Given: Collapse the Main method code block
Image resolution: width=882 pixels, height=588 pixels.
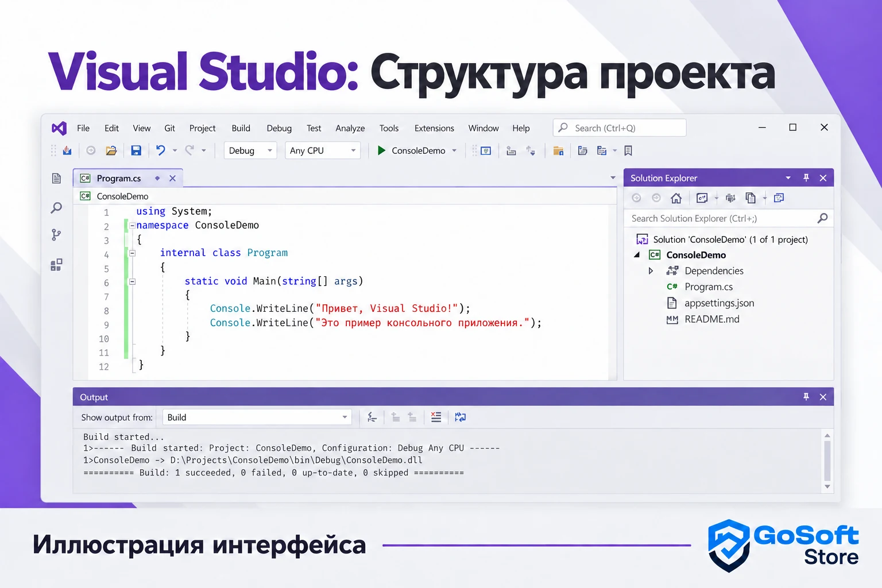Looking at the screenshot, I should (x=132, y=282).
